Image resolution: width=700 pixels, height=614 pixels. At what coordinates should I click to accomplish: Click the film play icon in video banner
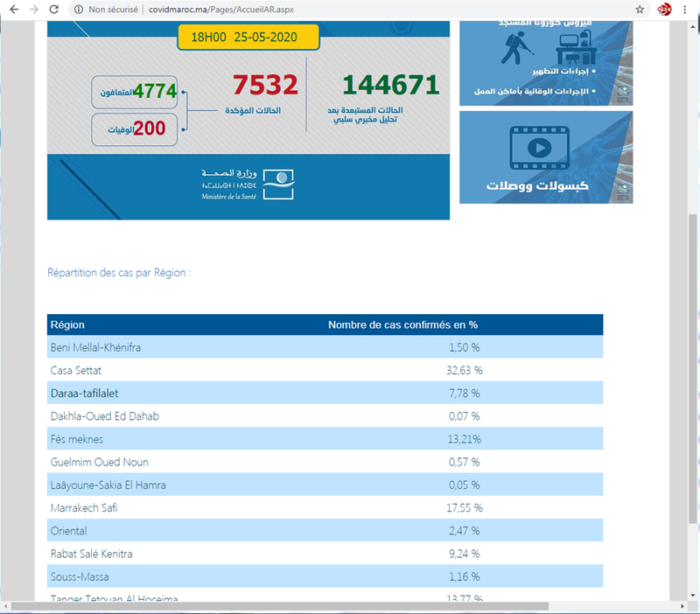(539, 148)
